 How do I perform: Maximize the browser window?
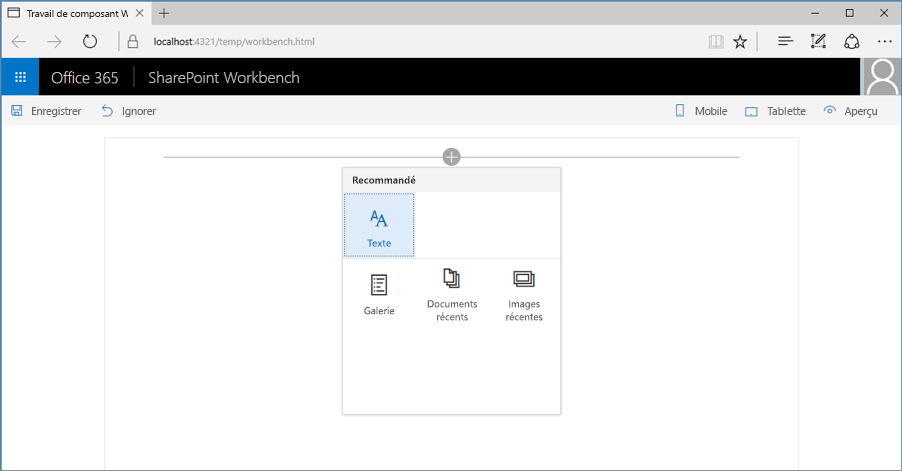850,13
